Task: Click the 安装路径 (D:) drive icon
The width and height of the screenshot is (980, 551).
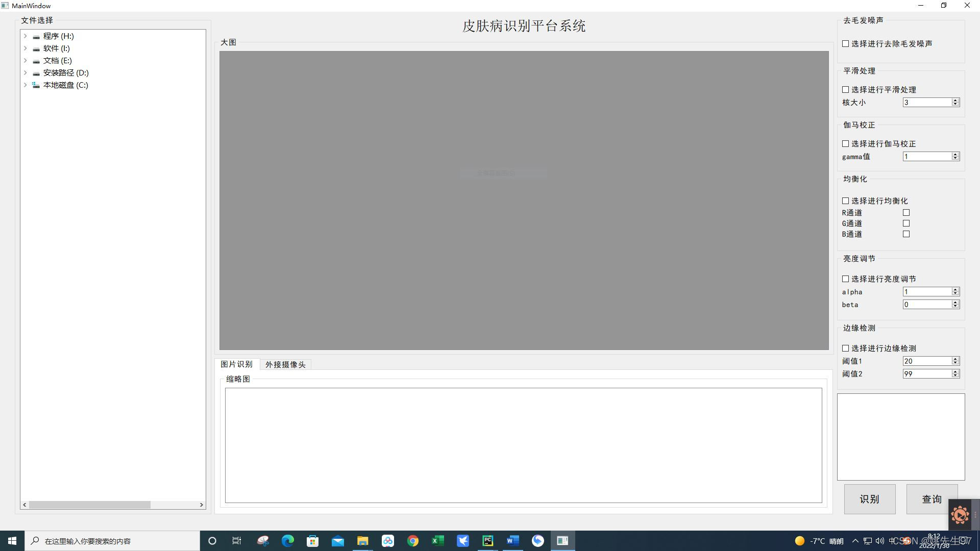Action: [36, 73]
